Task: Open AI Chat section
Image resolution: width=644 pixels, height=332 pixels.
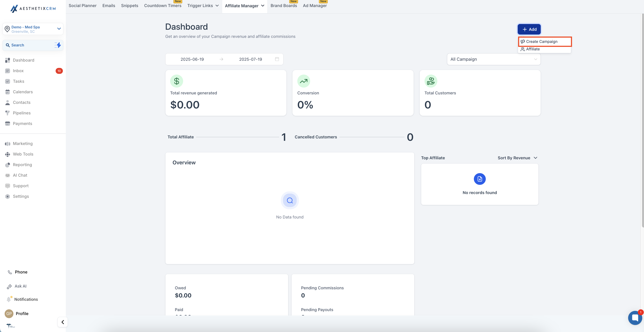Action: pyautogui.click(x=20, y=175)
